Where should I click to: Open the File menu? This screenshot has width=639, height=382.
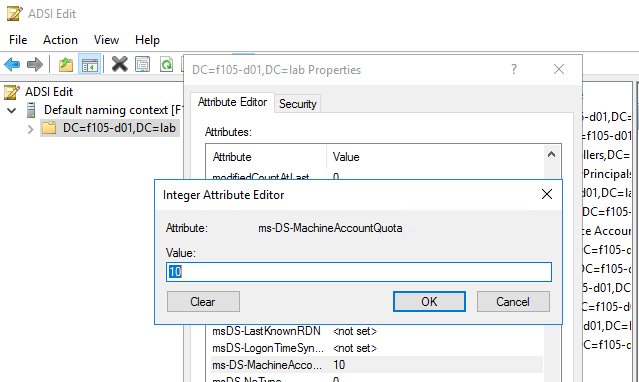18,40
